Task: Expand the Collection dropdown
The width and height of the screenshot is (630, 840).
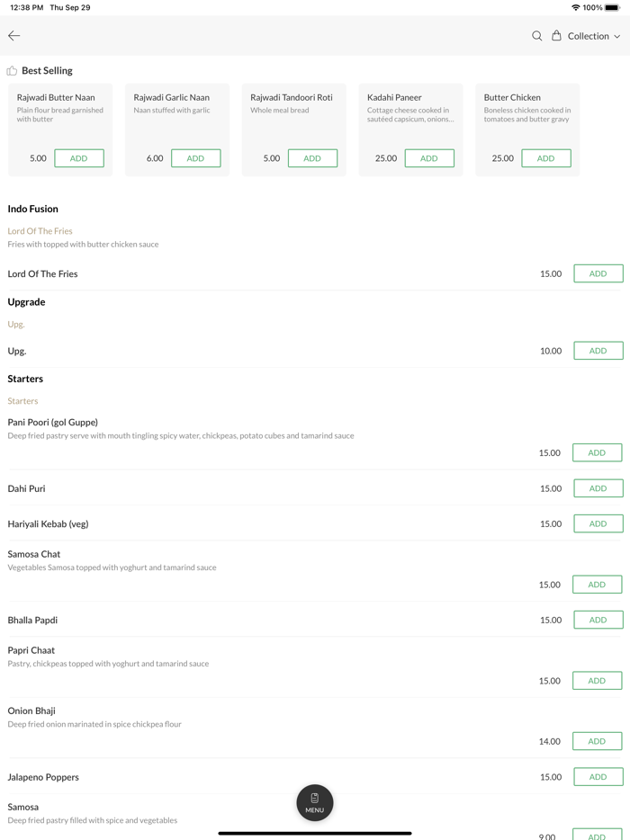Action: coord(594,36)
